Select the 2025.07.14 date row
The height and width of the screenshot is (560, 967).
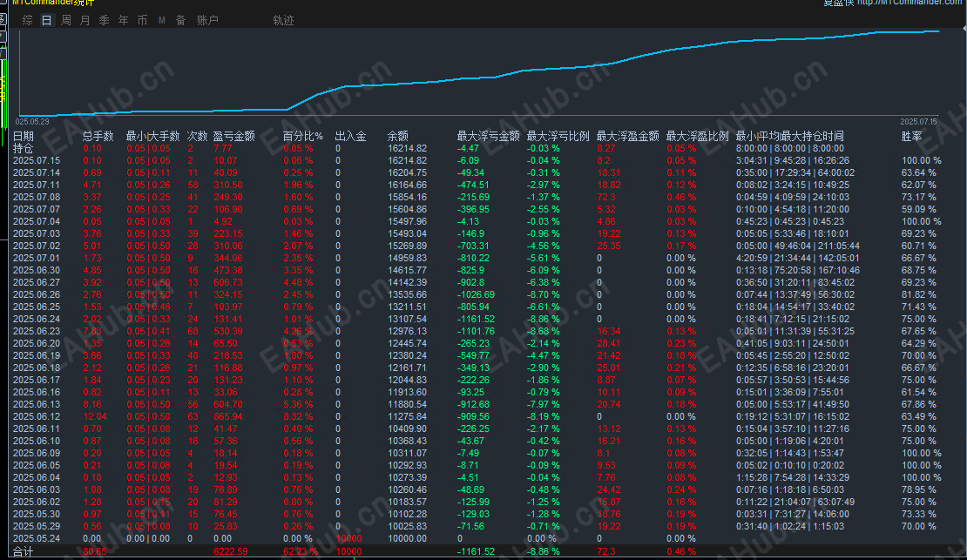point(37,172)
